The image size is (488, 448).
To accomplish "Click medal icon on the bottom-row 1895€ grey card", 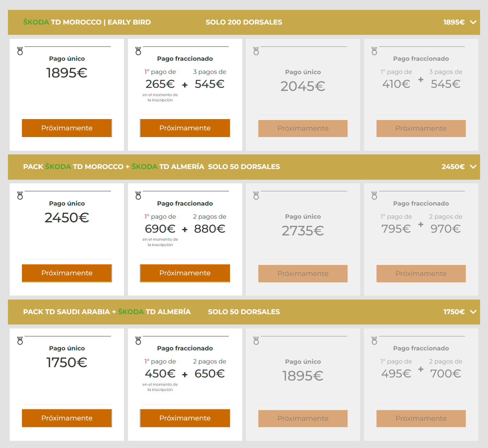I will [x=256, y=340].
